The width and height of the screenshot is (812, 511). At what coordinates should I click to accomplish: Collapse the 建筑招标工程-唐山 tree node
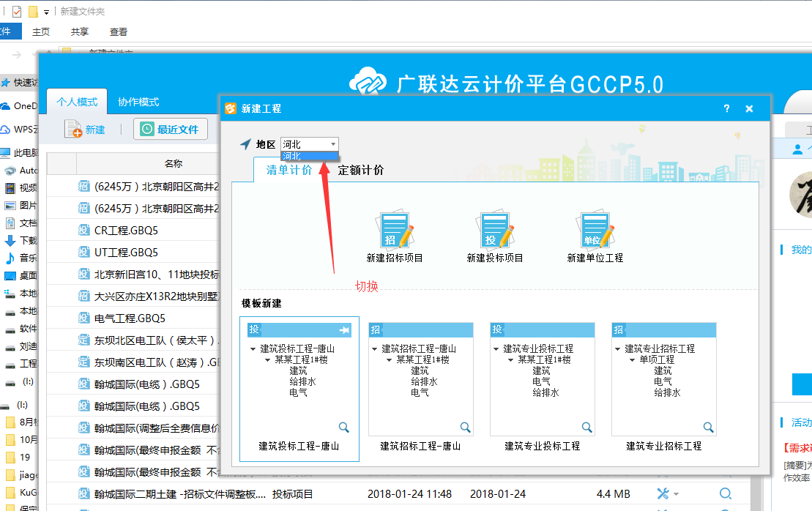(x=374, y=349)
